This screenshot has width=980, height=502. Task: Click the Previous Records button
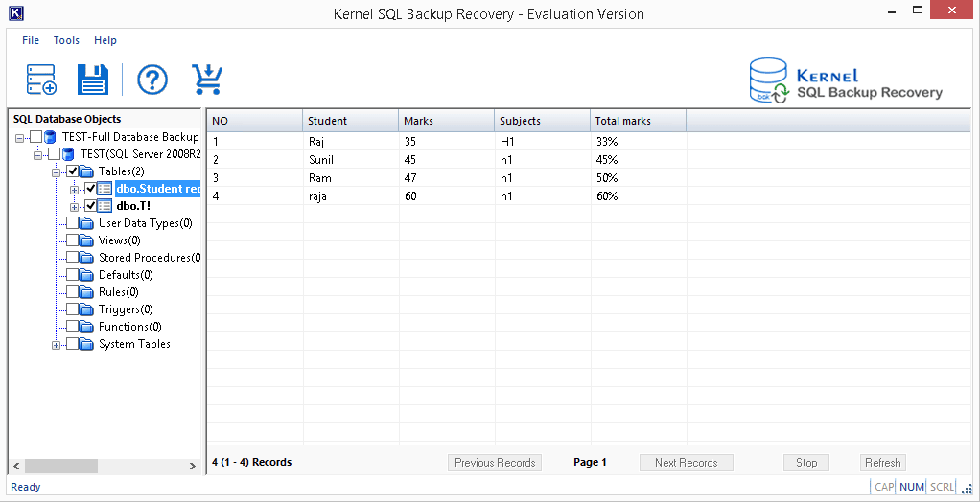[x=495, y=463]
